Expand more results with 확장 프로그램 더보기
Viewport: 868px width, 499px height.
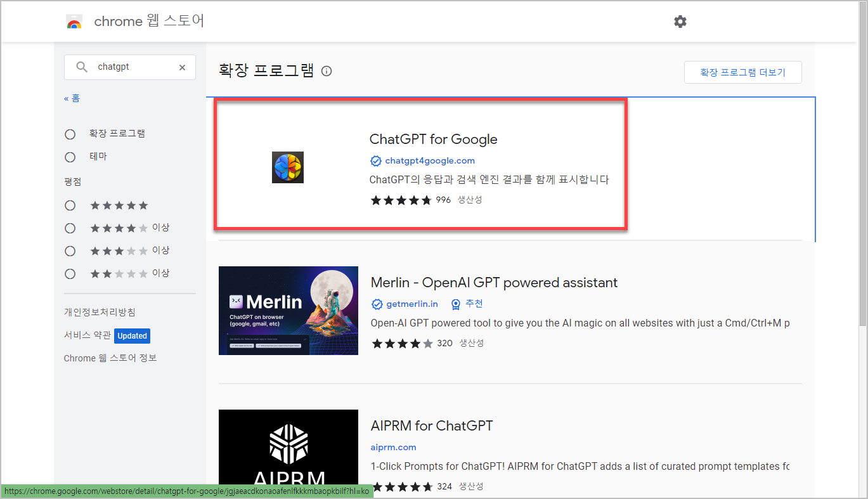pos(742,72)
